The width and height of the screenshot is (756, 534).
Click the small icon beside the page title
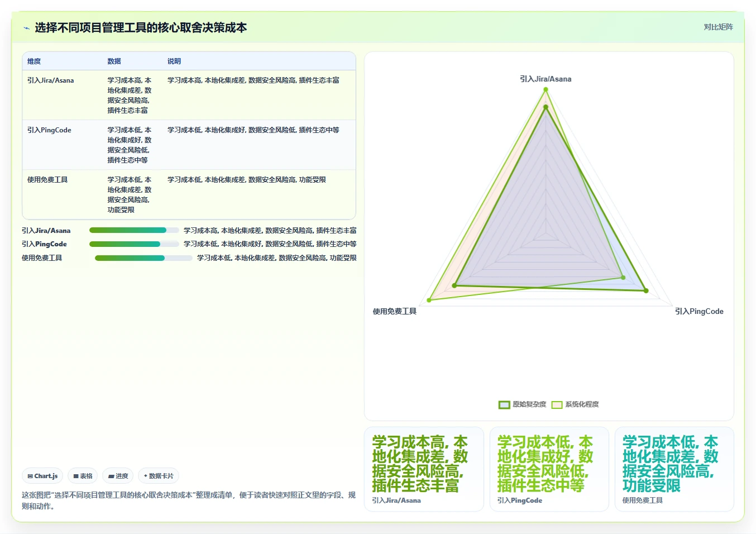tap(26, 28)
